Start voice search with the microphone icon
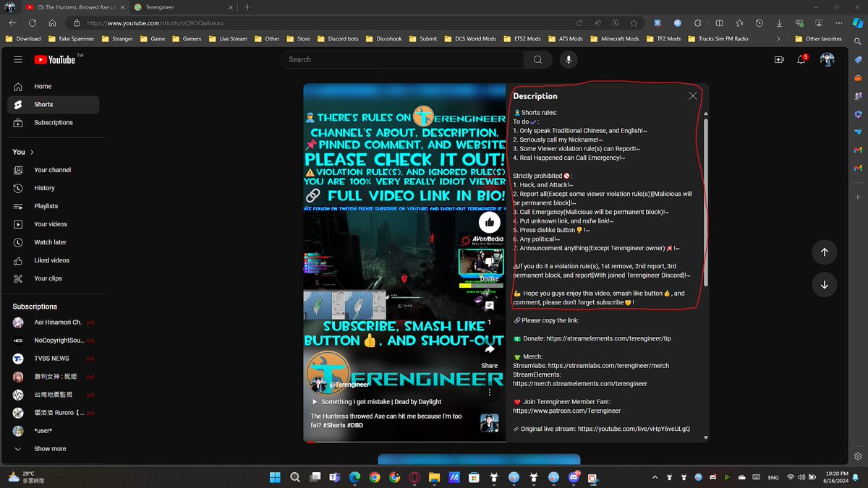This screenshot has height=488, width=868. [x=569, y=59]
